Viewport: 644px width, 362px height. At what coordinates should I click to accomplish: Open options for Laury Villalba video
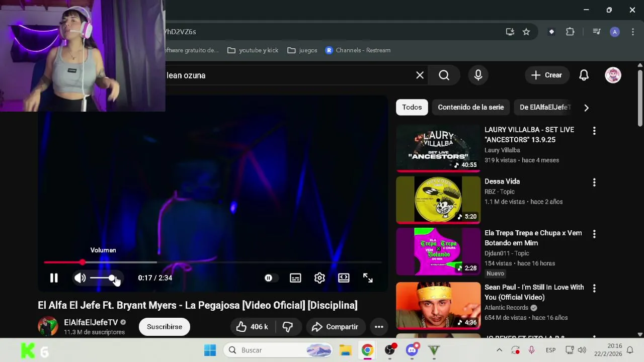[594, 131]
